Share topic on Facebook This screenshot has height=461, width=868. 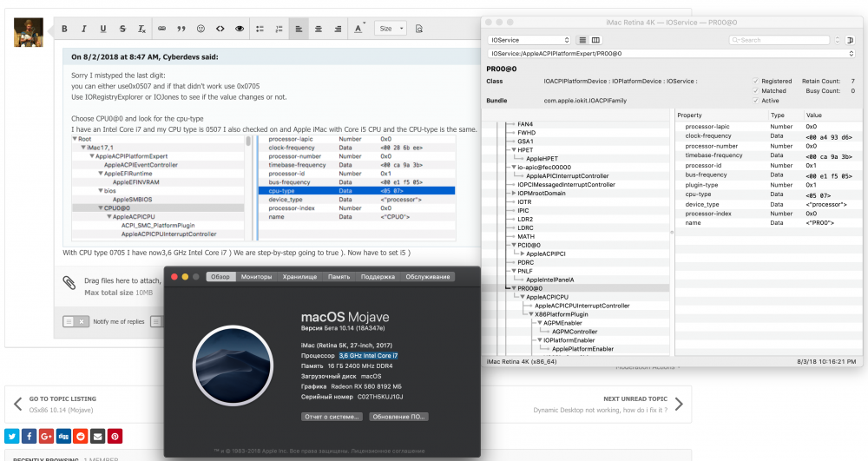pos(30,436)
